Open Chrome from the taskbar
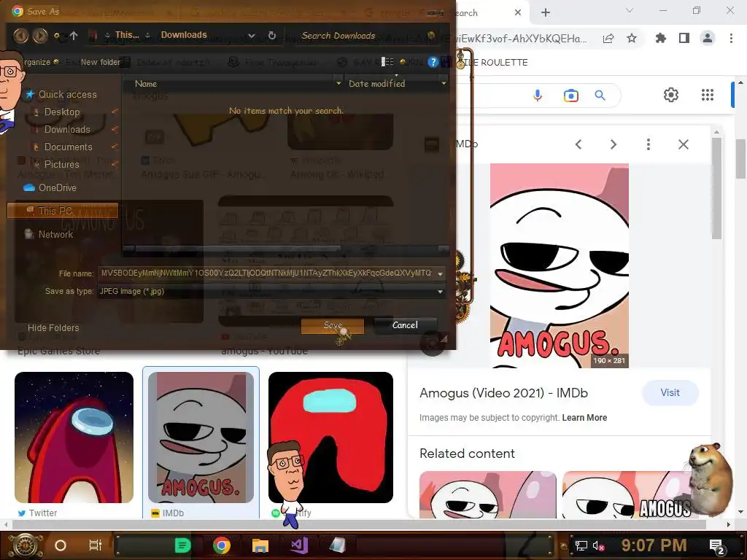This screenshot has width=747, height=560. [222, 545]
